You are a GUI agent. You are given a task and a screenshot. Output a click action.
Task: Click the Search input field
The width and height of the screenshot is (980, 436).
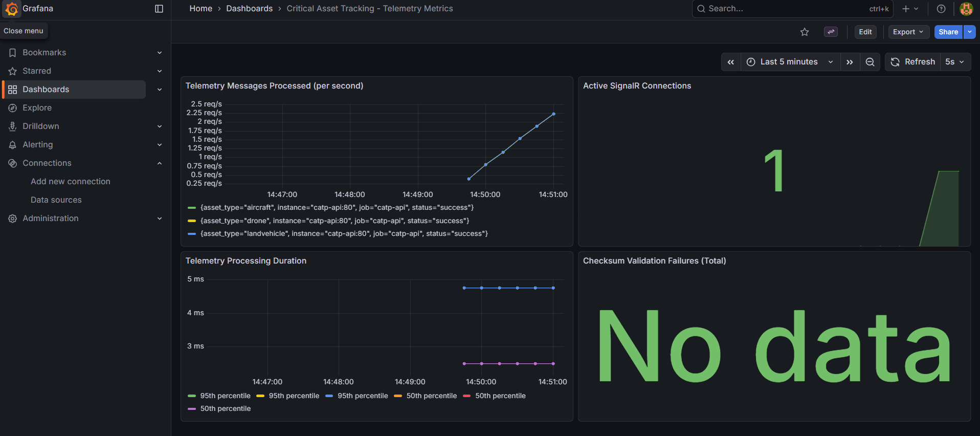[x=792, y=9]
